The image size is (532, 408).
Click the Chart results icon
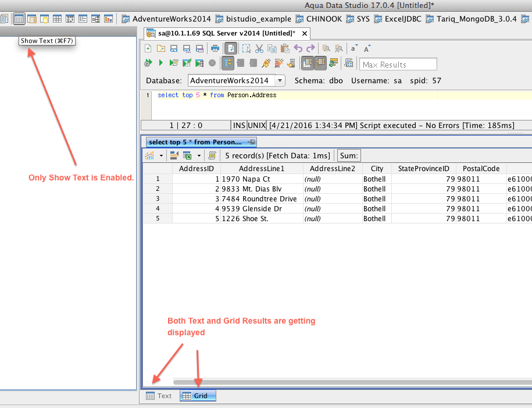tap(149, 155)
